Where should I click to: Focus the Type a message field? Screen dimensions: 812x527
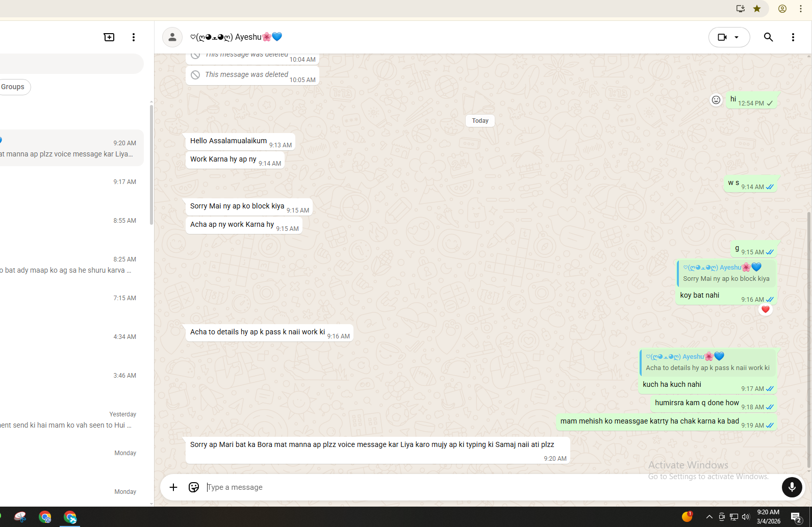490,487
